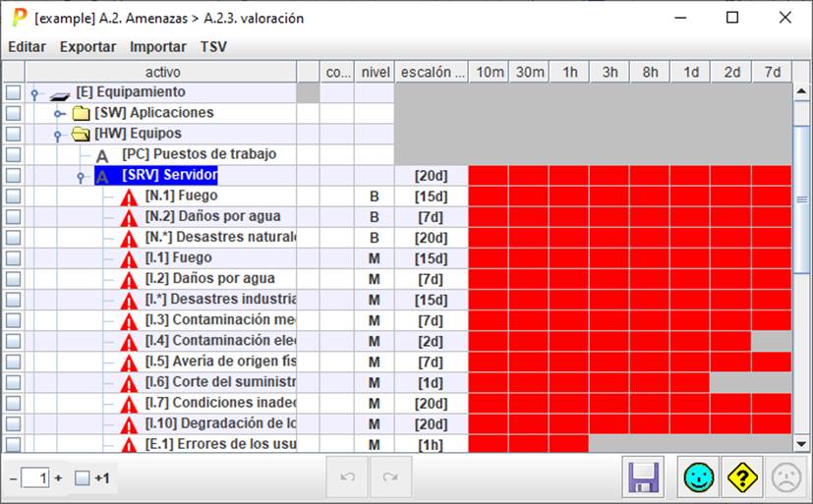813x504 pixels.
Task: Toggle the +1 checkbox at bottom
Action: [83, 478]
